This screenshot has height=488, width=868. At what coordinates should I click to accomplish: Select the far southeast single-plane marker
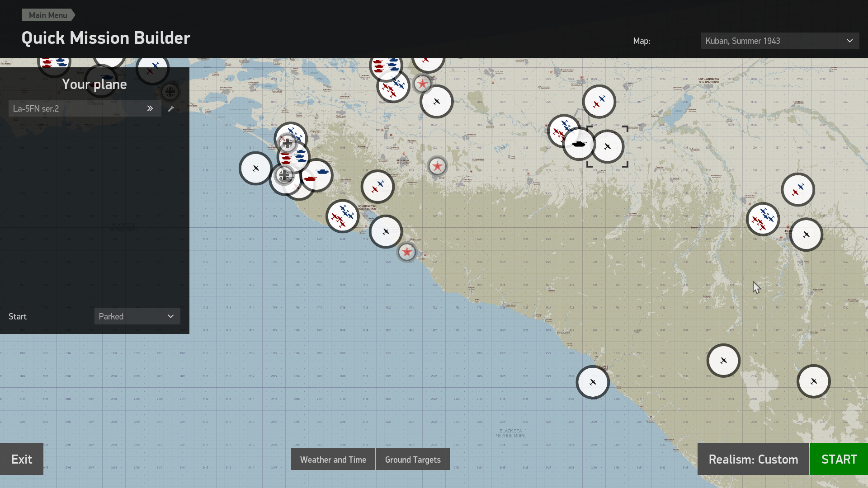pyautogui.click(x=813, y=381)
